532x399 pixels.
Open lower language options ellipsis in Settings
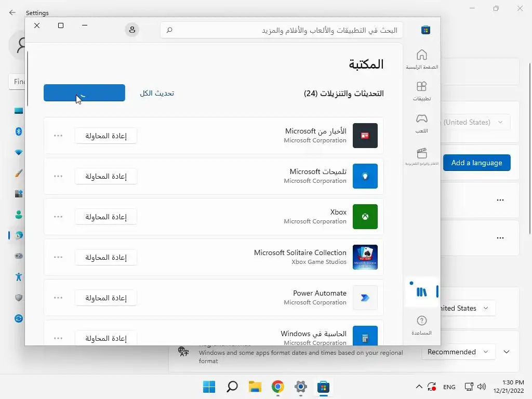tap(500, 238)
